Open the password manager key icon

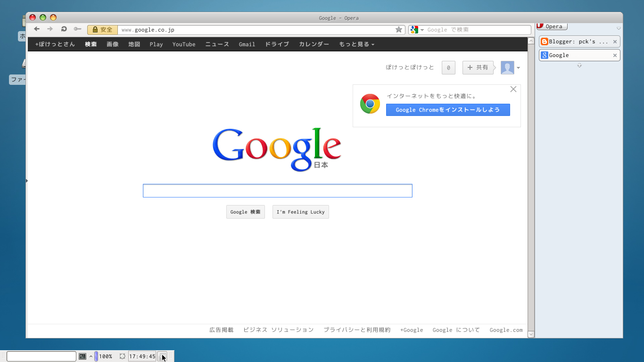pyautogui.click(x=78, y=29)
